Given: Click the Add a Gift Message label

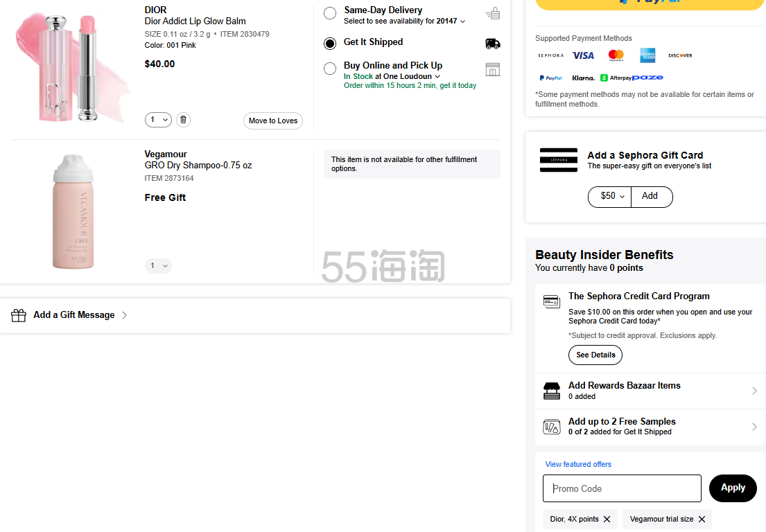Looking at the screenshot, I should (x=74, y=315).
